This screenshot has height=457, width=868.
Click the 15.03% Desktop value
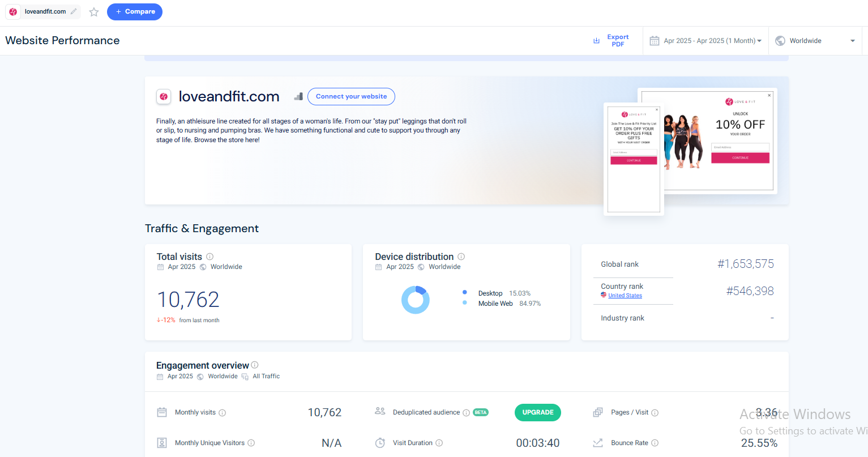coord(520,293)
